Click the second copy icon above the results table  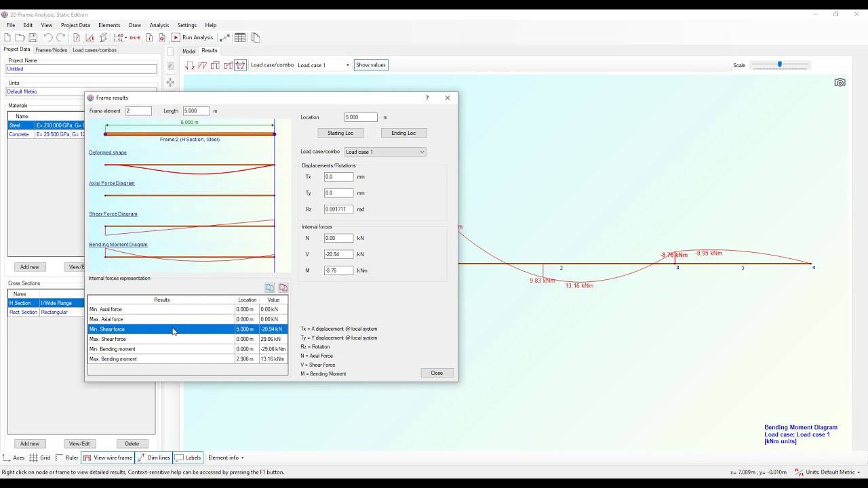point(283,287)
